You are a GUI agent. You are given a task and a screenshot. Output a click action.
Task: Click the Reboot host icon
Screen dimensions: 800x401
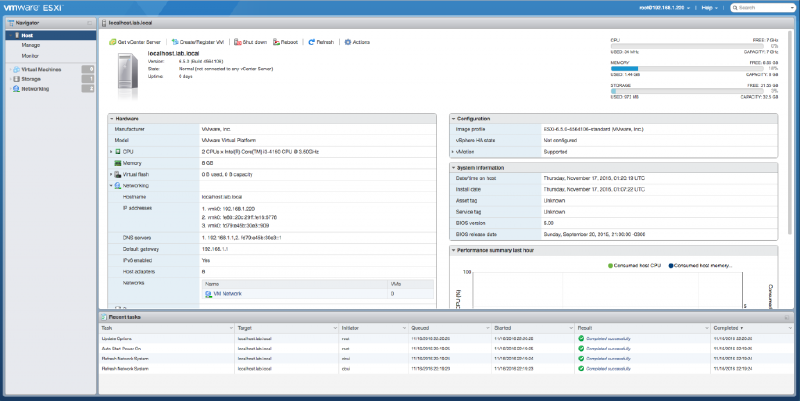click(x=276, y=43)
